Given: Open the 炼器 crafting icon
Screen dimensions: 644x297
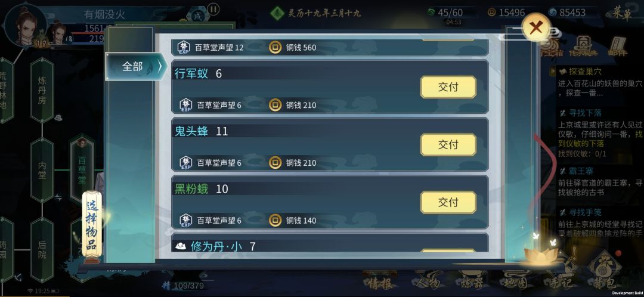Looking at the screenshot, I should [470, 279].
